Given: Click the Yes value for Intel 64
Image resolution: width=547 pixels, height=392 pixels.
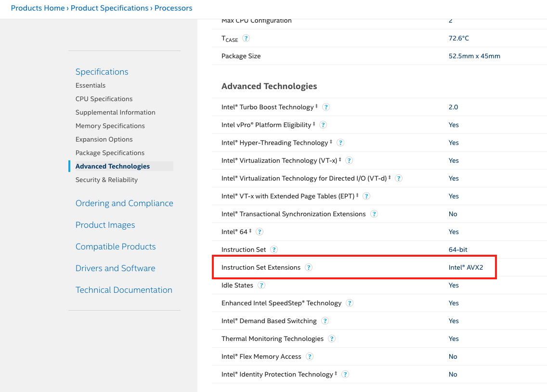Looking at the screenshot, I should coord(454,232).
